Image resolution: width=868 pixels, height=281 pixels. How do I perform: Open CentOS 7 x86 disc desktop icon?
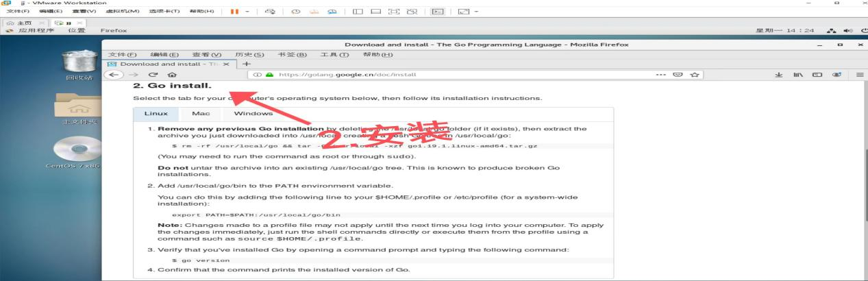73,154
